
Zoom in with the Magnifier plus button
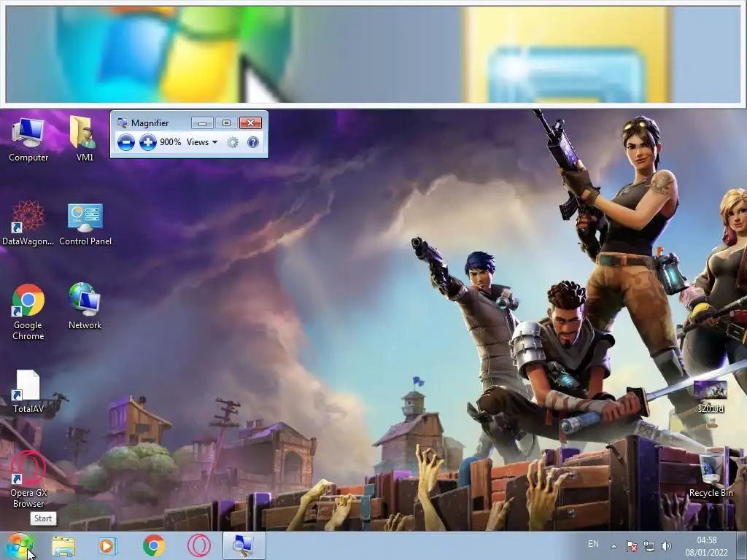[x=148, y=142]
